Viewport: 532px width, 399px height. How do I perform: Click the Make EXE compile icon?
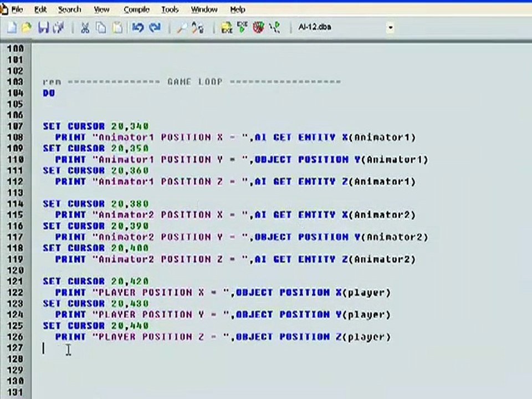click(x=226, y=28)
